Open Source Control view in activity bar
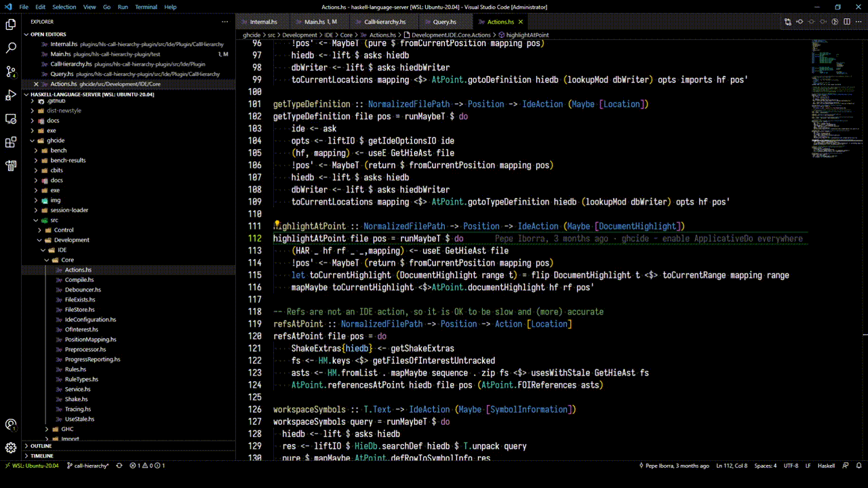 point(11,71)
